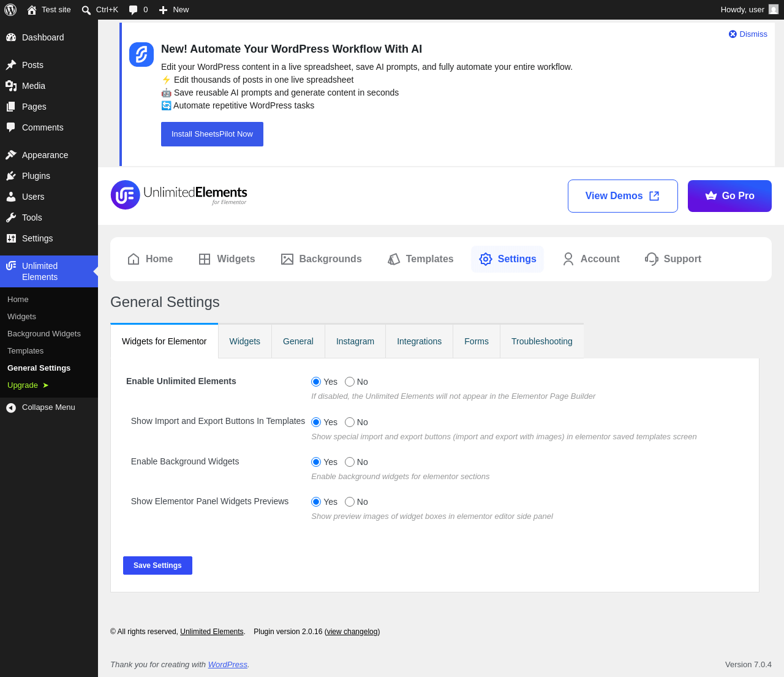Image resolution: width=784 pixels, height=677 pixels.
Task: Open the Instagram settings tab
Action: [x=355, y=341]
